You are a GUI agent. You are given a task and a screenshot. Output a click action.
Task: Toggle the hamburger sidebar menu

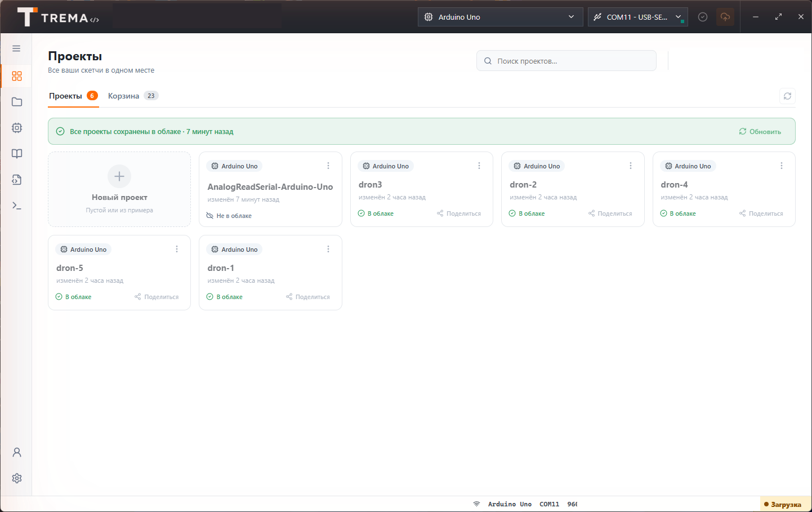click(x=16, y=48)
